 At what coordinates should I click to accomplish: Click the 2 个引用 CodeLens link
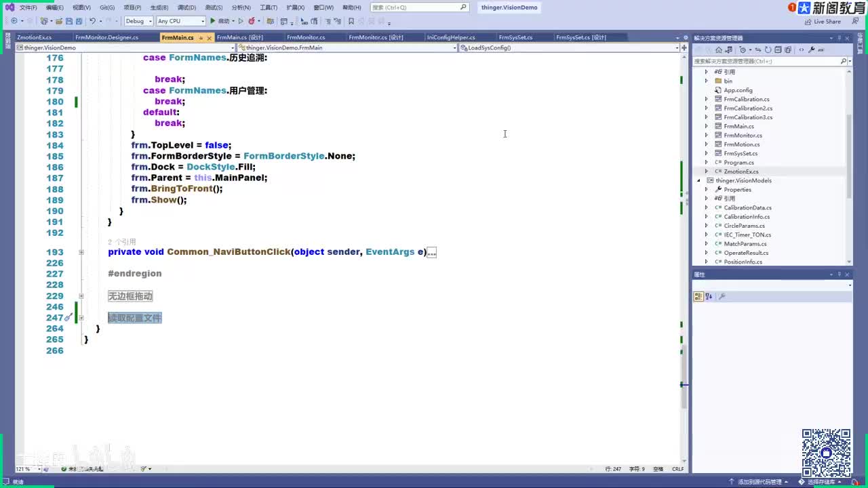coord(122,242)
